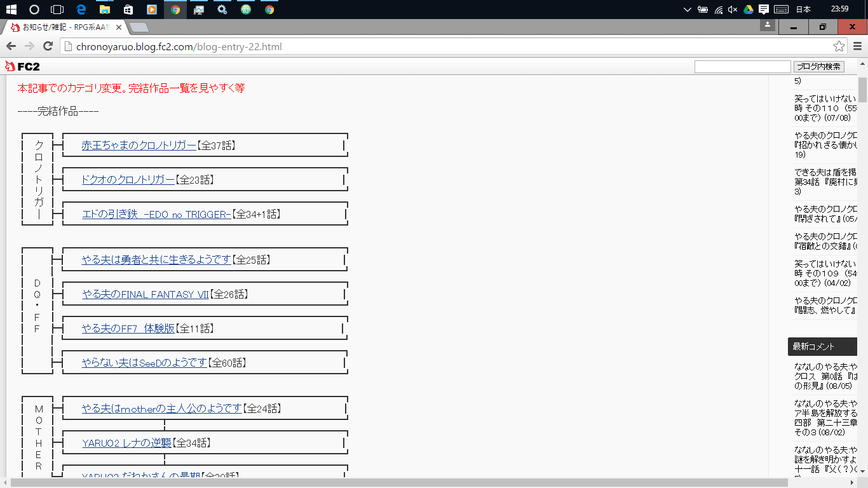Click the Chrome user profile button
The width and height of the screenshot is (868, 488).
point(768,25)
